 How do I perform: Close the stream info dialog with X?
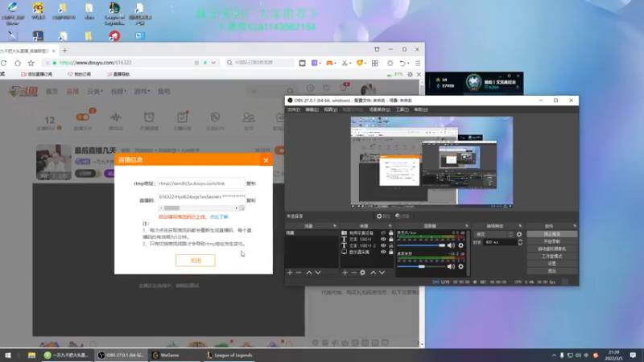pos(266,160)
